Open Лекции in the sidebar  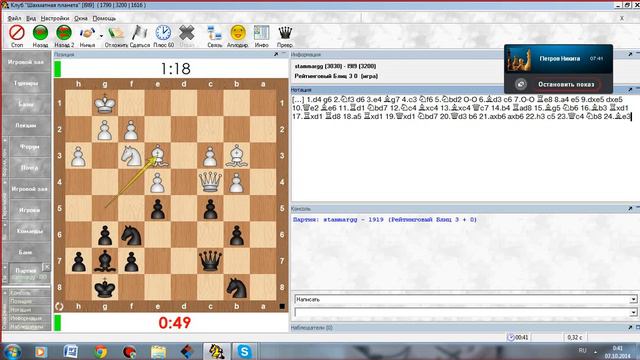pyautogui.click(x=26, y=125)
